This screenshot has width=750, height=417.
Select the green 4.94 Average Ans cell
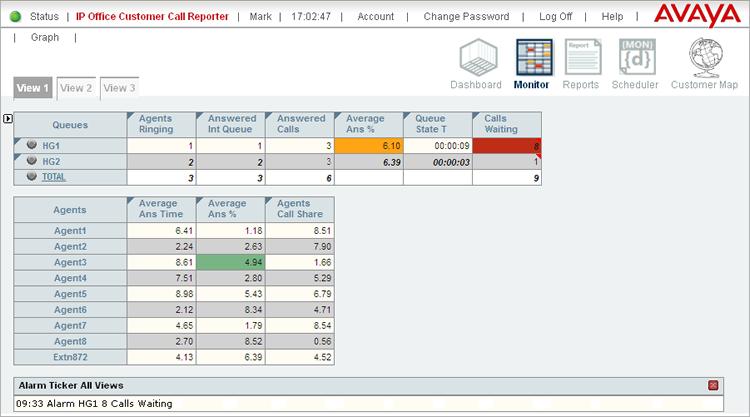pyautogui.click(x=231, y=262)
